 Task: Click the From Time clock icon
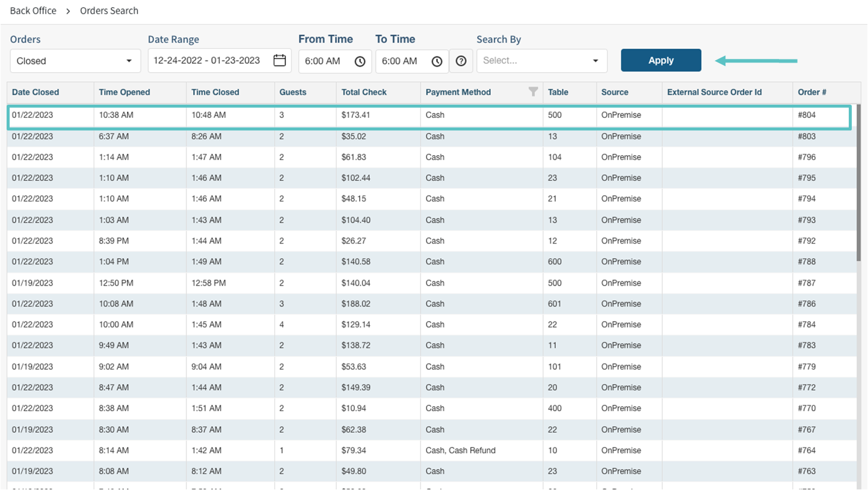360,61
